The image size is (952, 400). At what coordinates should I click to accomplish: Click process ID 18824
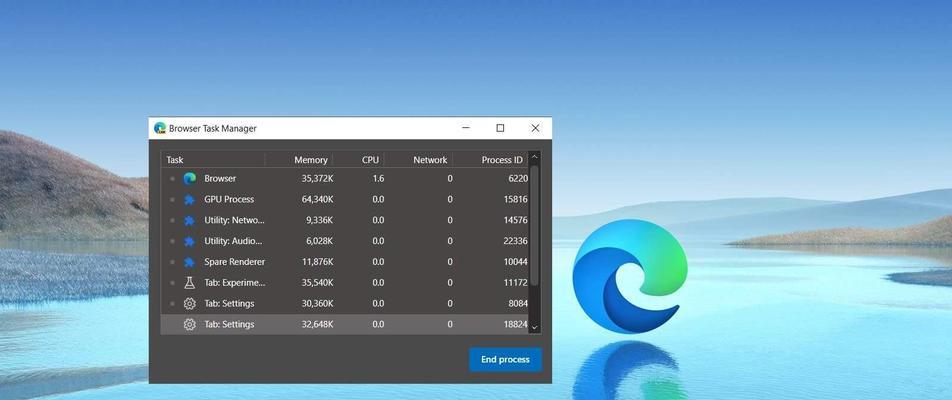515,324
